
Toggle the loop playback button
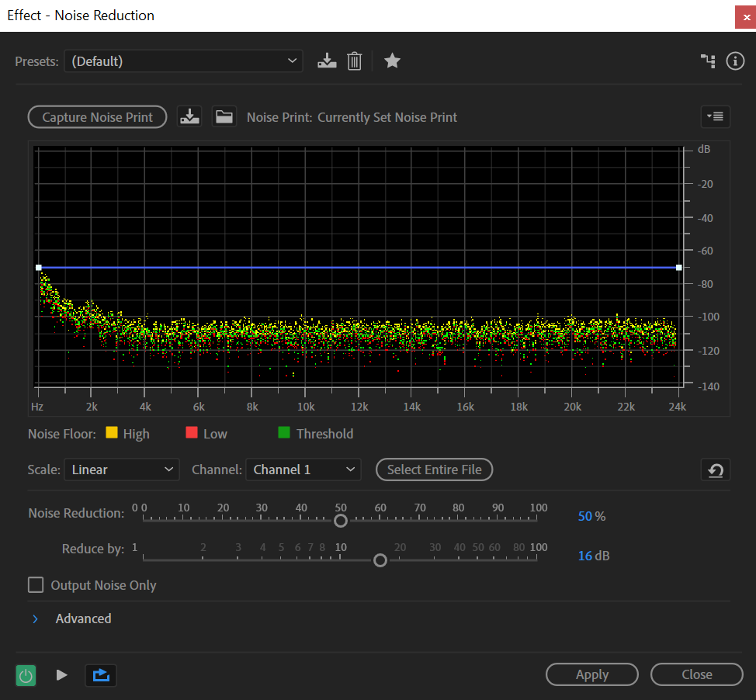(x=102, y=675)
